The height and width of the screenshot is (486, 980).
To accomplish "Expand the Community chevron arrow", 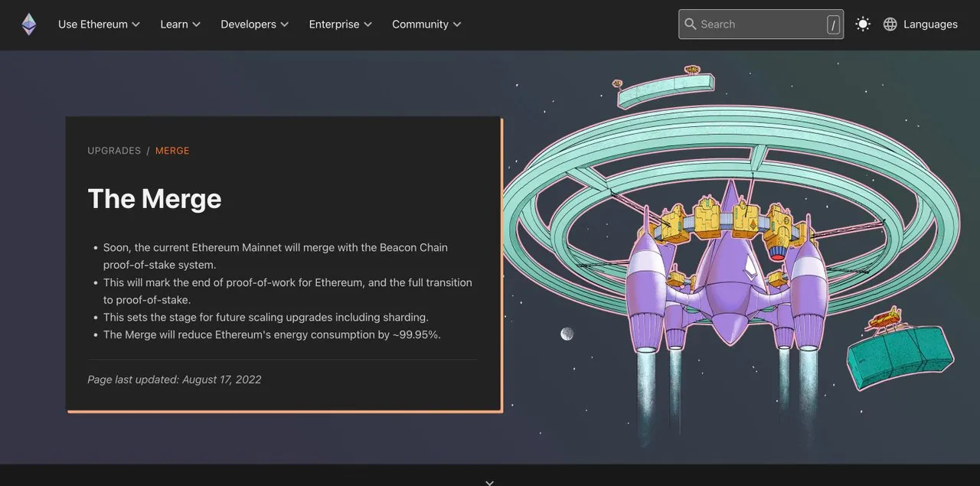I will (x=457, y=24).
